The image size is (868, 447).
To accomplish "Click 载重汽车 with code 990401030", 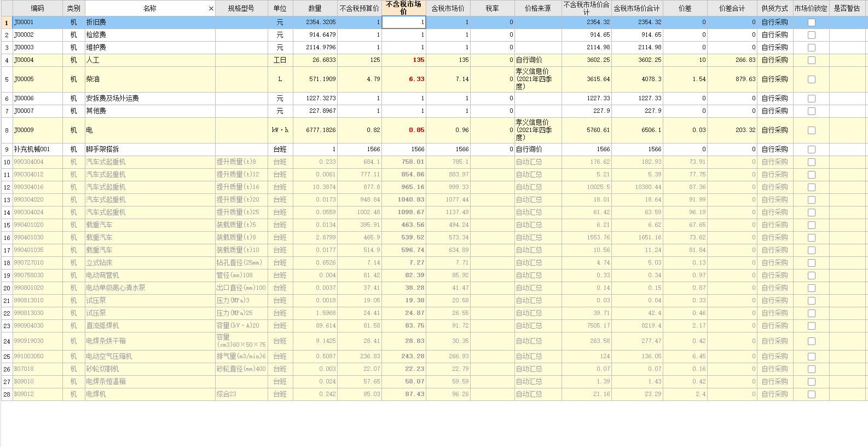I will pyautogui.click(x=150, y=238).
